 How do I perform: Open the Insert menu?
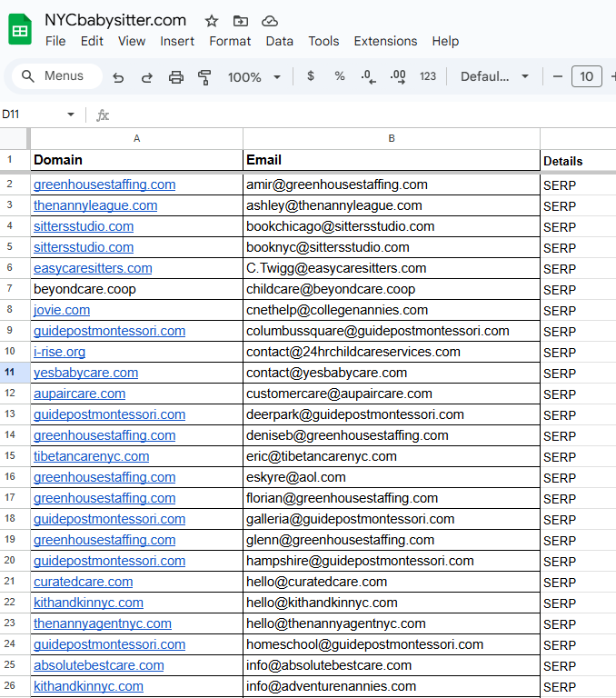(177, 41)
